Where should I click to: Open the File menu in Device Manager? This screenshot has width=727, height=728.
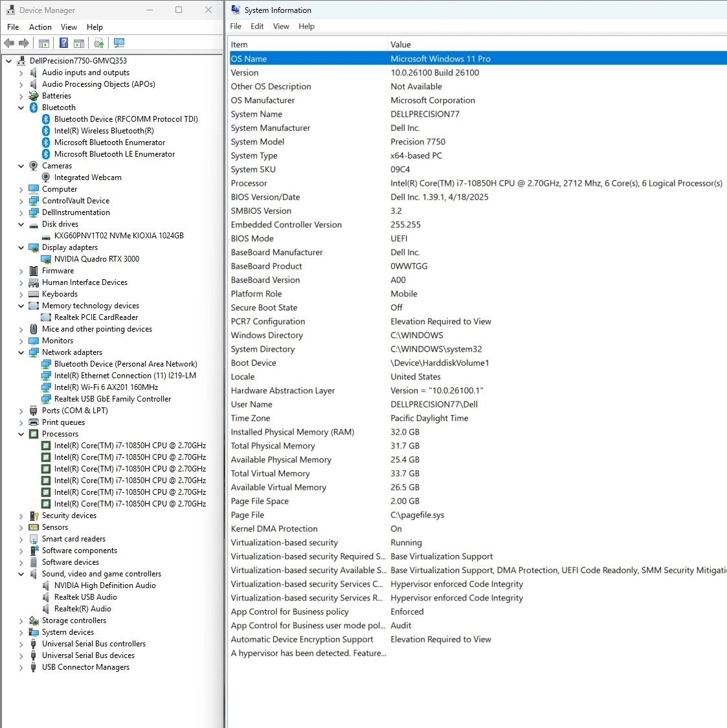[x=13, y=27]
